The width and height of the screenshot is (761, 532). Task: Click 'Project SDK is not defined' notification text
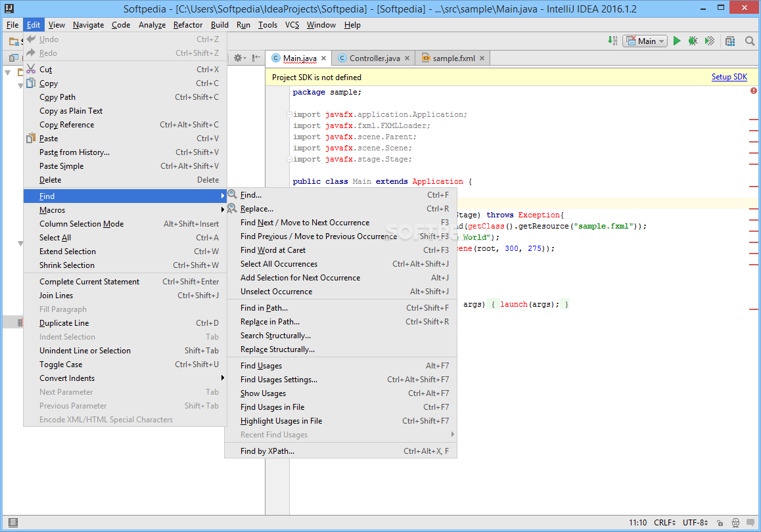point(317,77)
